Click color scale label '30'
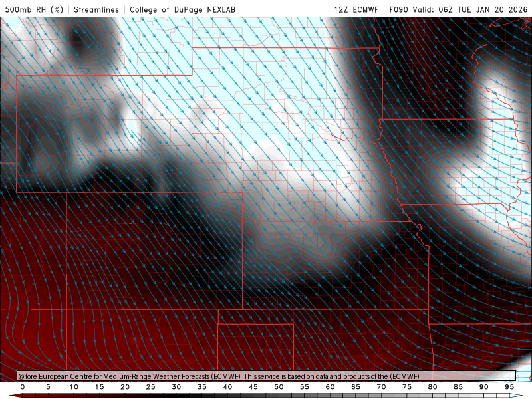 pos(176,387)
